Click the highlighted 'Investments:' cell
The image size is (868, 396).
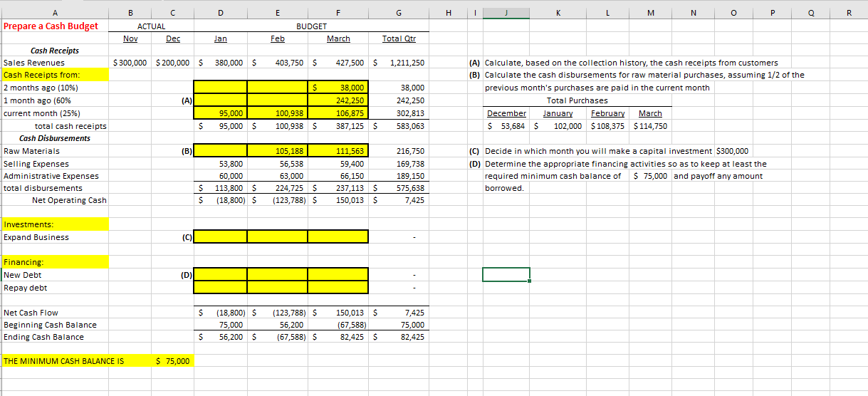pos(56,224)
